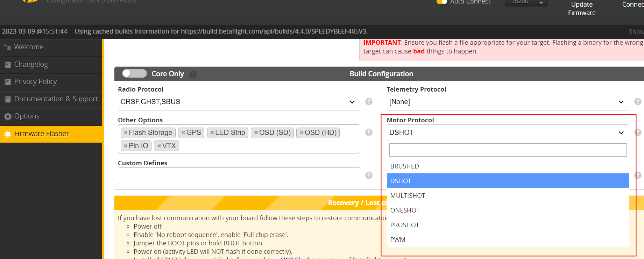Viewport: 644px width, 259px height.
Task: Click the Show log link
Action: (x=636, y=32)
